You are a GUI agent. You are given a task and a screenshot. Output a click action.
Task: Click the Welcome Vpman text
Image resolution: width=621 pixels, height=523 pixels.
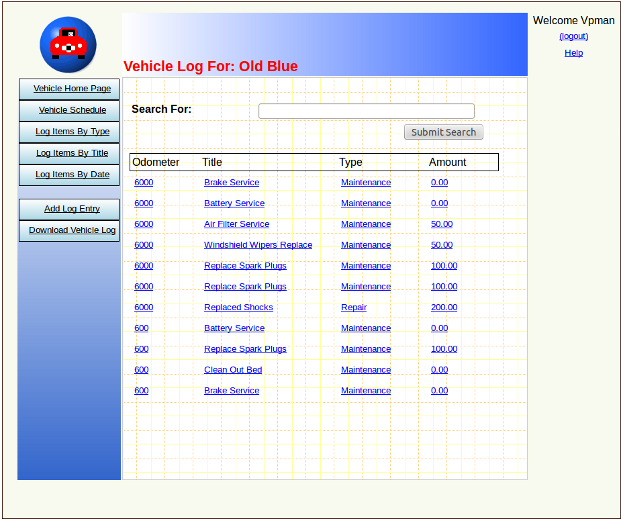(x=573, y=20)
